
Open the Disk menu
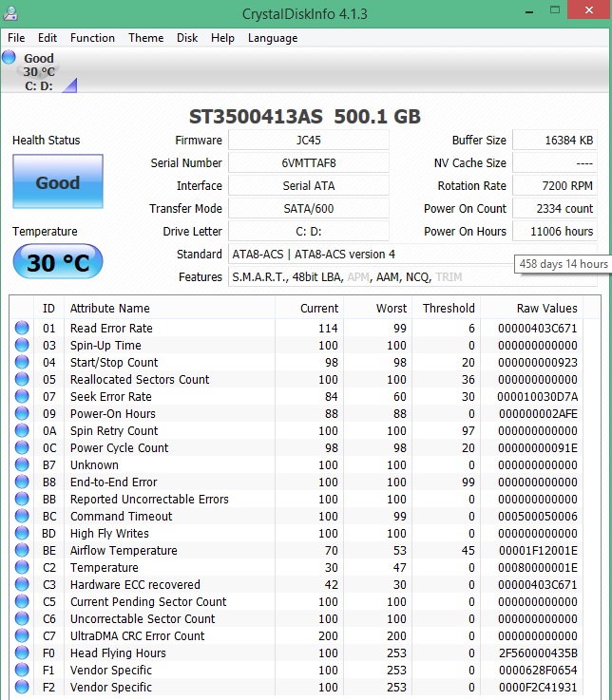(187, 38)
